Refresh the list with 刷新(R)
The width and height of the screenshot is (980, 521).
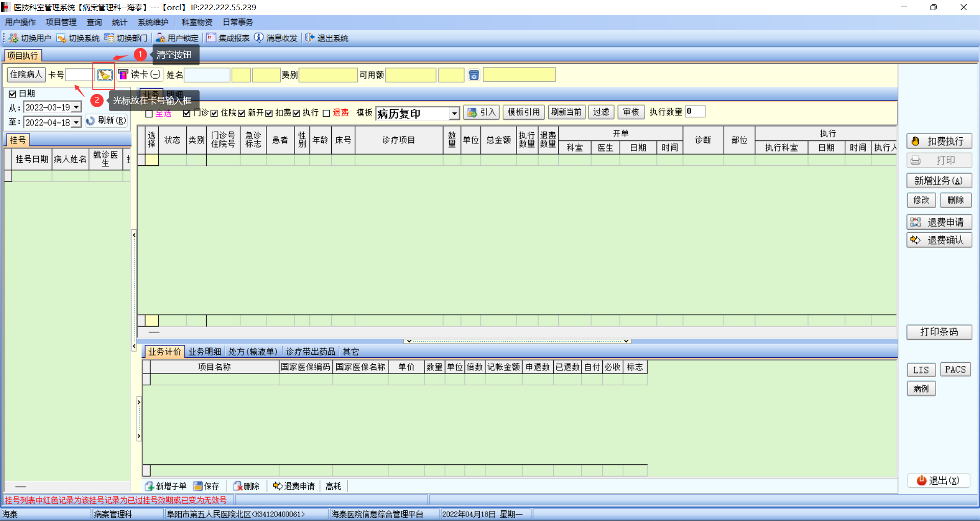click(106, 121)
